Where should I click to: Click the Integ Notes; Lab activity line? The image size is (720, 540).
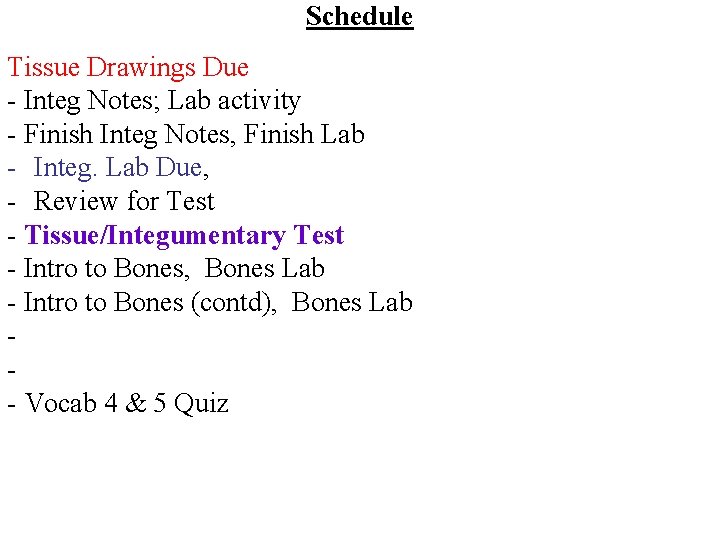point(154,101)
